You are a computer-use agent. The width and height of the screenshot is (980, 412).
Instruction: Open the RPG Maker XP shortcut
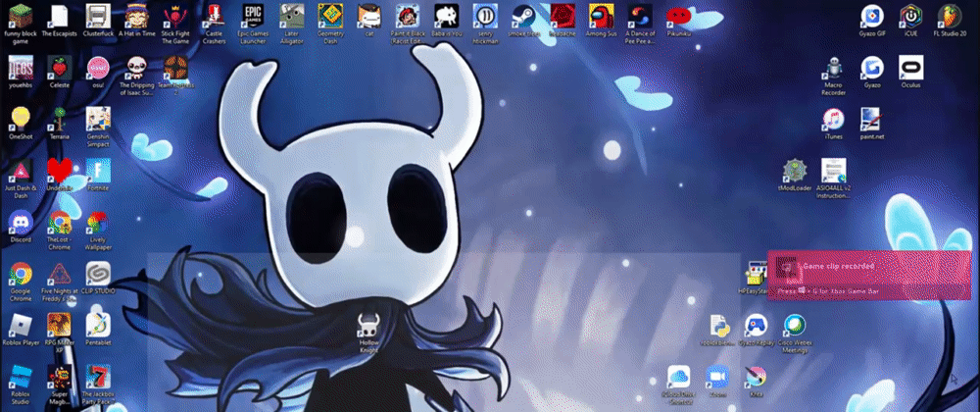click(x=60, y=334)
